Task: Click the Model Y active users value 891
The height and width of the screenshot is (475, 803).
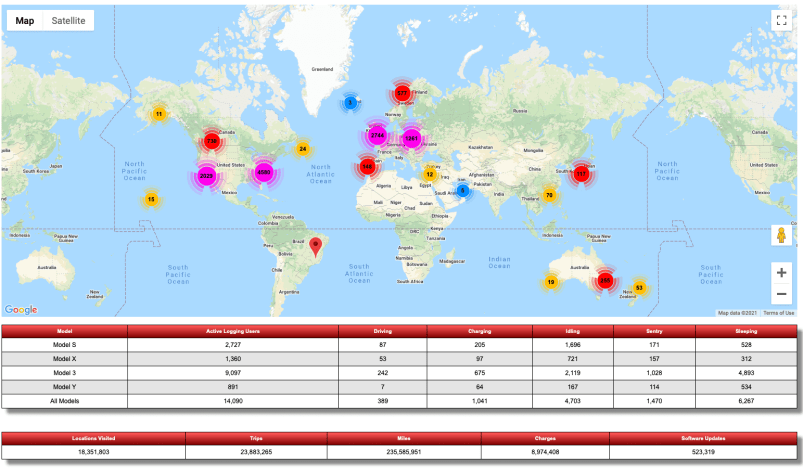Action: [233, 387]
